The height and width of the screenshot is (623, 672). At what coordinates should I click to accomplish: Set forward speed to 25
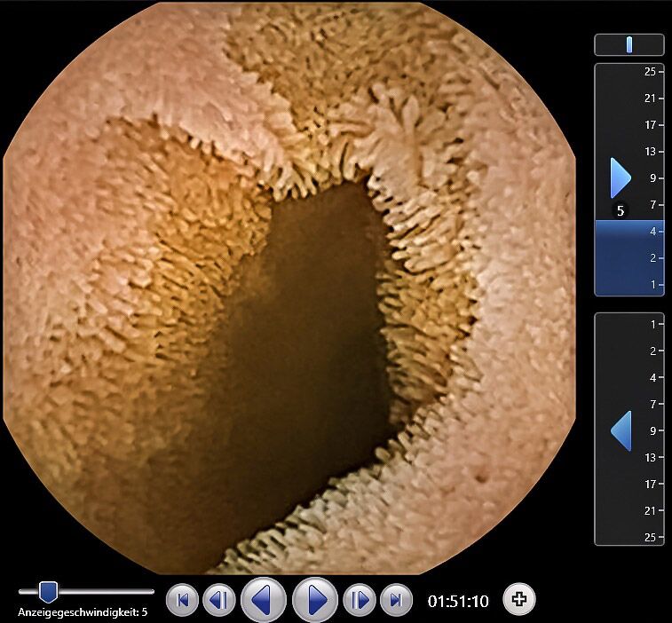pos(650,71)
